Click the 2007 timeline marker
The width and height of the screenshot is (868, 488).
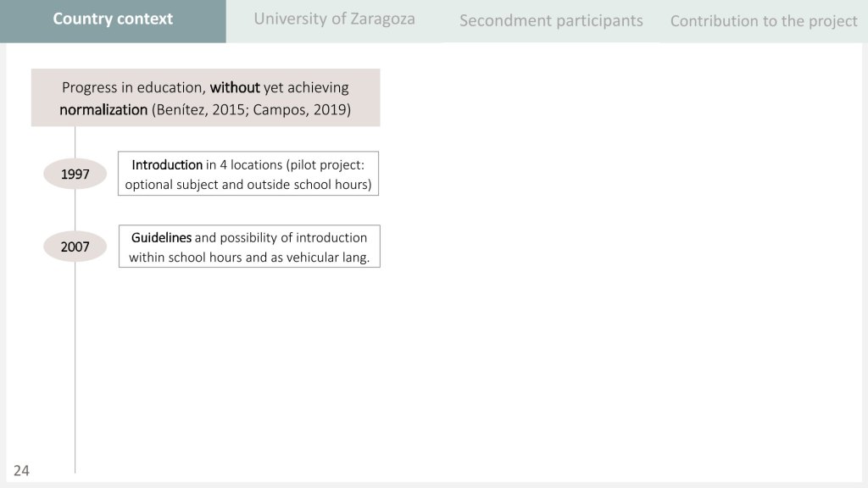75,247
